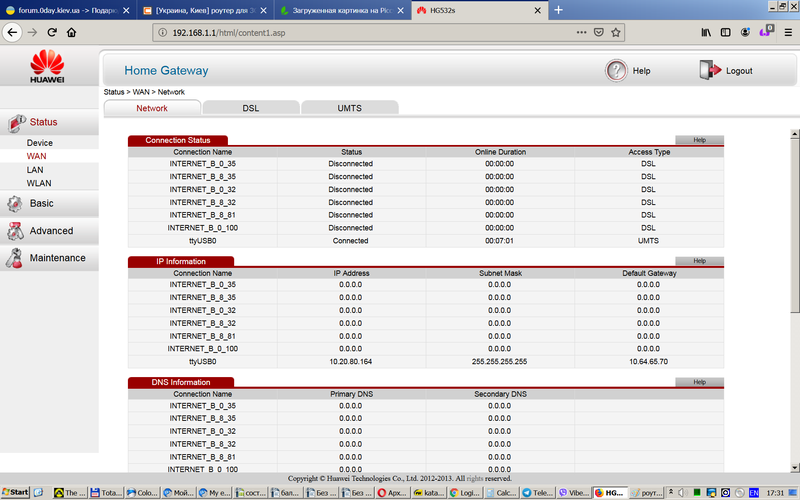This screenshot has width=800, height=500.
Task: Open the Windows Start menu
Action: [15, 493]
